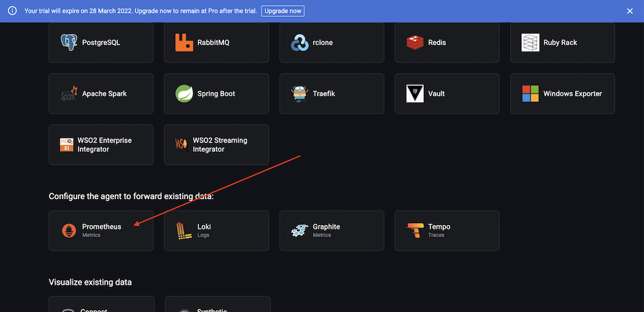This screenshot has height=312, width=644.
Task: Click the 'Metrics' label under Graphite
Action: pyautogui.click(x=322, y=235)
